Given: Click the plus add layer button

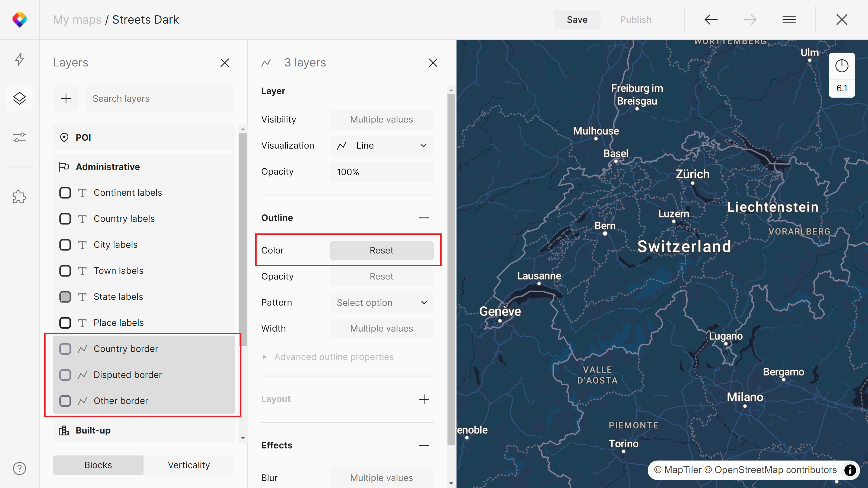Looking at the screenshot, I should [x=66, y=98].
